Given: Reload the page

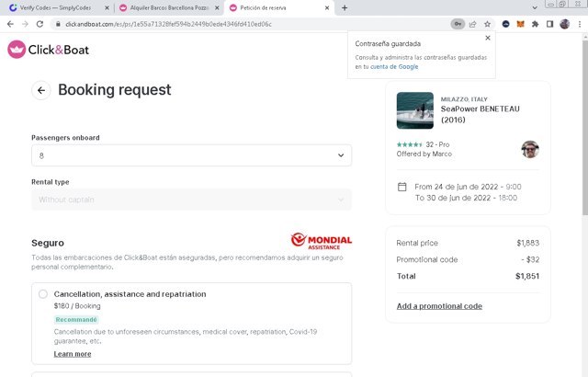Looking at the screenshot, I should pyautogui.click(x=40, y=24).
